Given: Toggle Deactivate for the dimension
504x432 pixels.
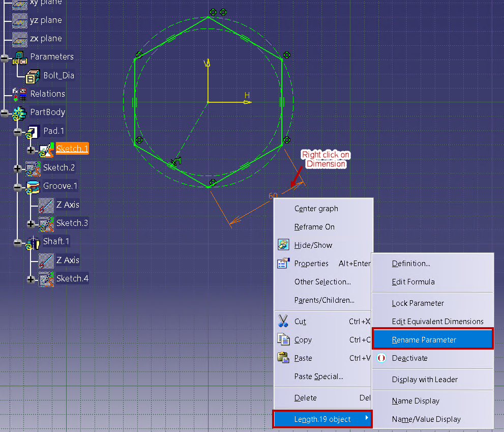Looking at the screenshot, I should [409, 358].
